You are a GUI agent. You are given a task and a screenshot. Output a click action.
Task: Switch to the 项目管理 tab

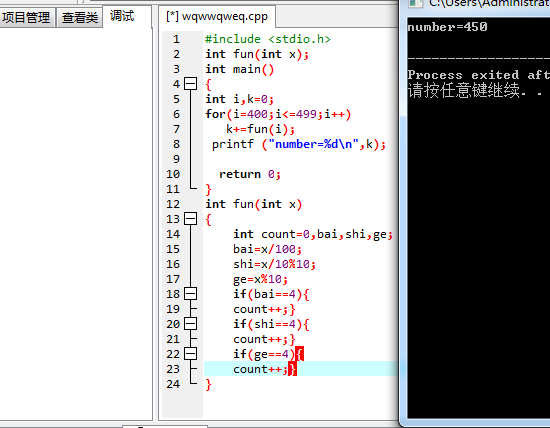(x=26, y=18)
